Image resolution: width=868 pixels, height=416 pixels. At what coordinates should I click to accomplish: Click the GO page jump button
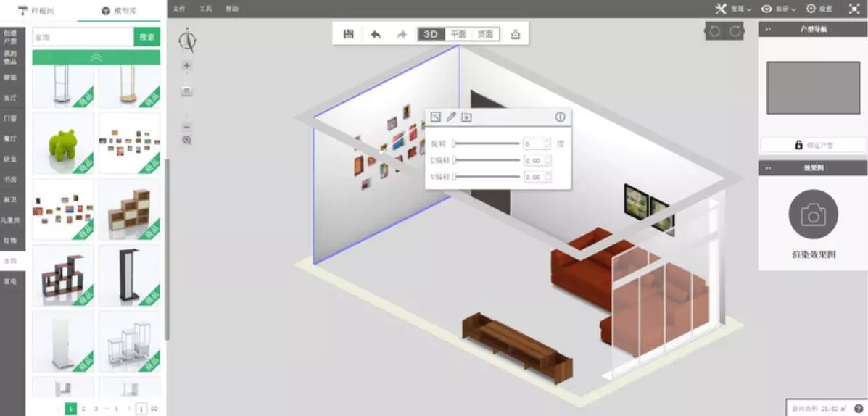pyautogui.click(x=154, y=409)
